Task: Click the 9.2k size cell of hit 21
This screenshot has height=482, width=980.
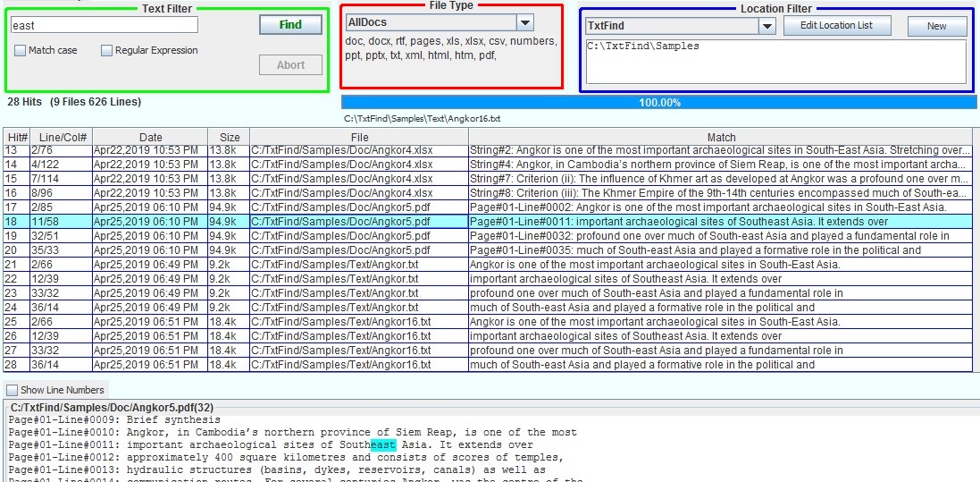Action: click(229, 265)
